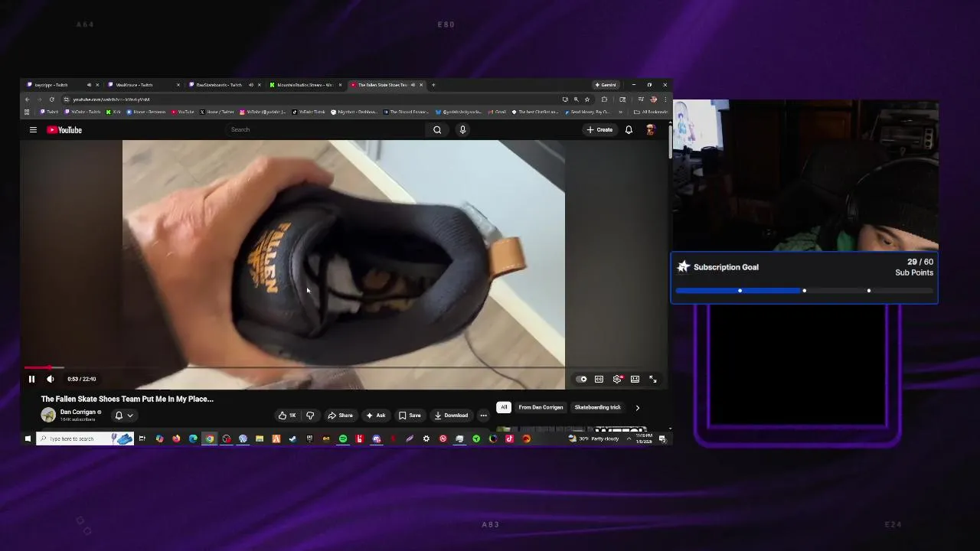The image size is (980, 551).
Task: Bookmark this page with the star
Action: [x=587, y=99]
